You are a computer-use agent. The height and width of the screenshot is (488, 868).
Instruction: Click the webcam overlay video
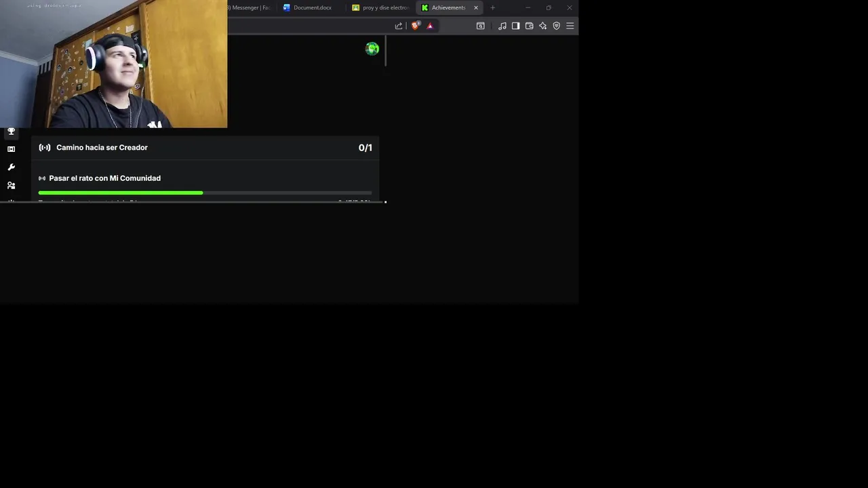click(x=114, y=64)
